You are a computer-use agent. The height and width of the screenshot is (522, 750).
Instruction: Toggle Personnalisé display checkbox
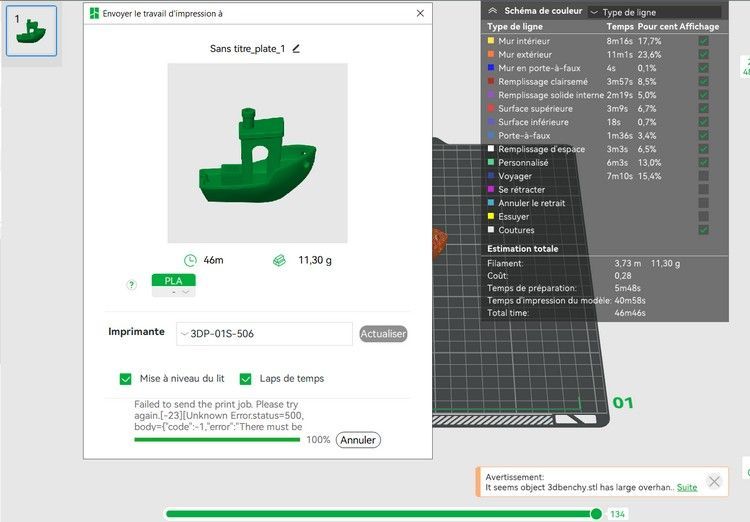703,163
